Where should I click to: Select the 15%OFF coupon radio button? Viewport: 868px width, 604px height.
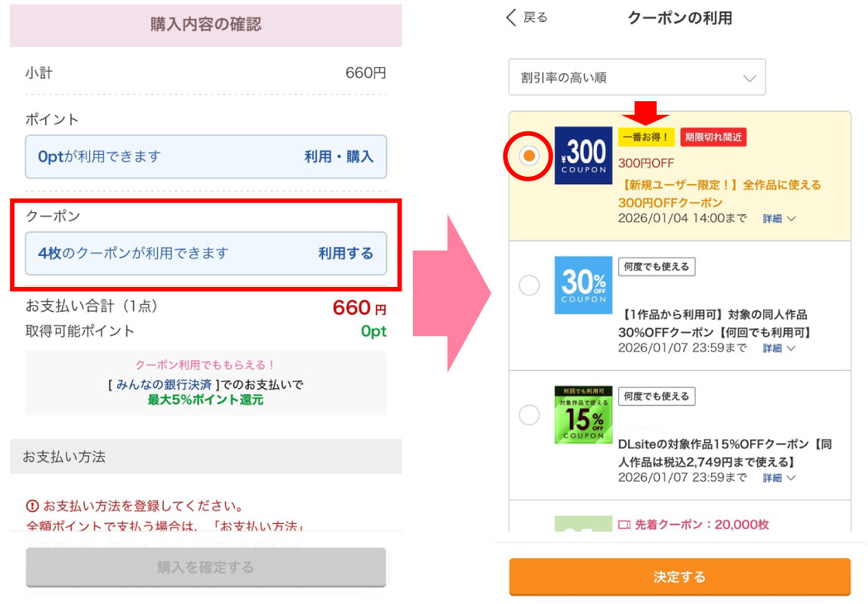(x=529, y=415)
